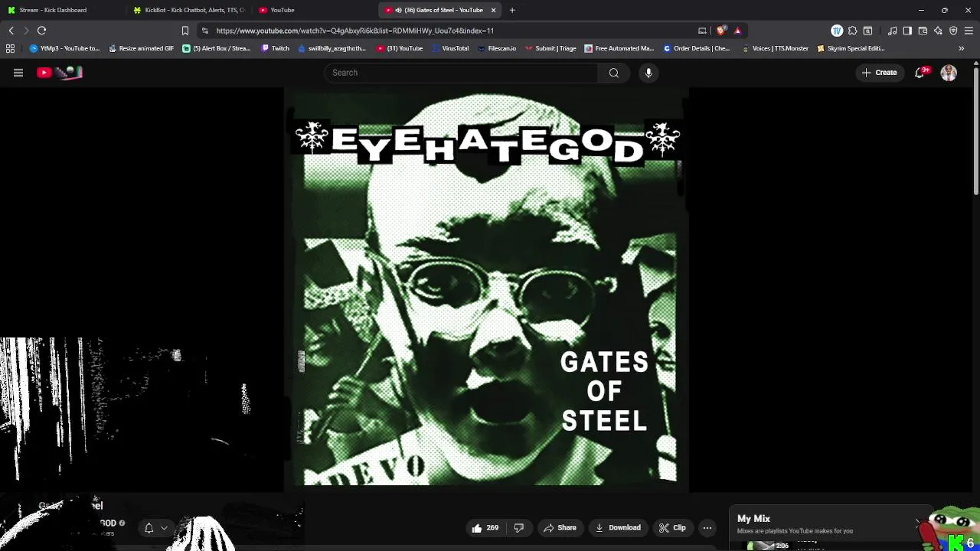The image size is (980, 551).
Task: Open the bookmarks apps grid icon
Action: (x=10, y=48)
